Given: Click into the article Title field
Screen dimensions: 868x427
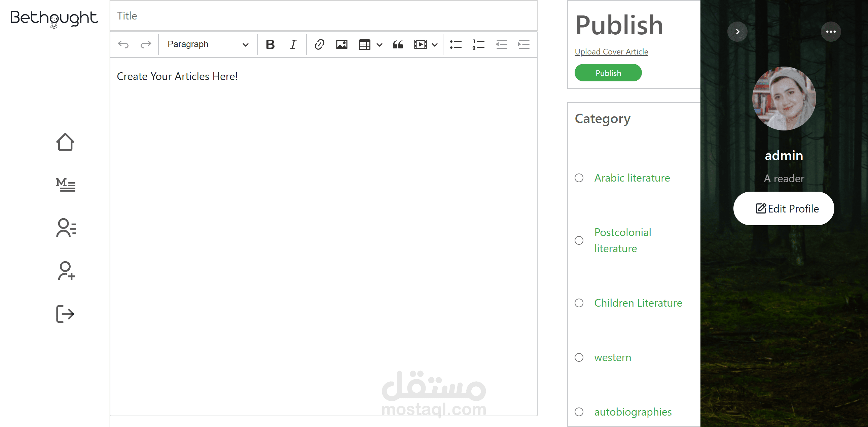Looking at the screenshot, I should [323, 16].
